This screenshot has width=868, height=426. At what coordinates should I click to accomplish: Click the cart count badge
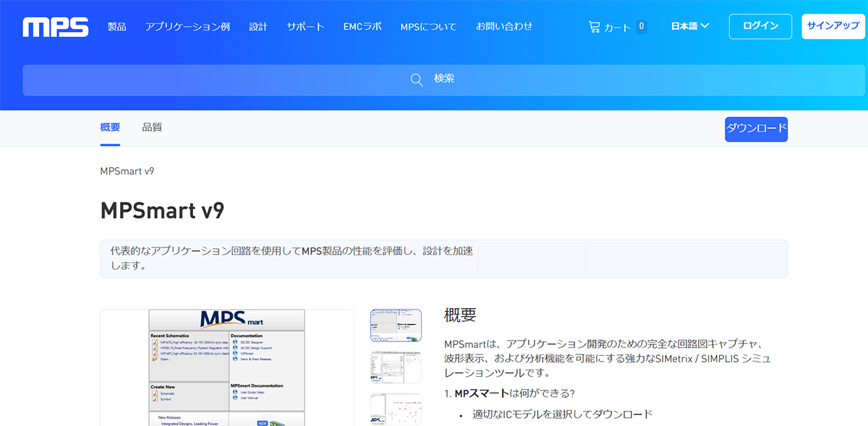click(641, 27)
